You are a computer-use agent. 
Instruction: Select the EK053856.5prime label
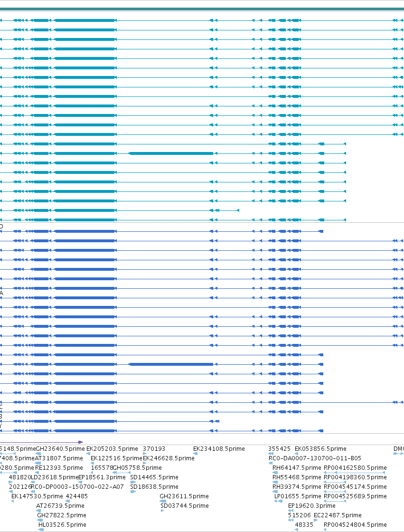click(320, 448)
